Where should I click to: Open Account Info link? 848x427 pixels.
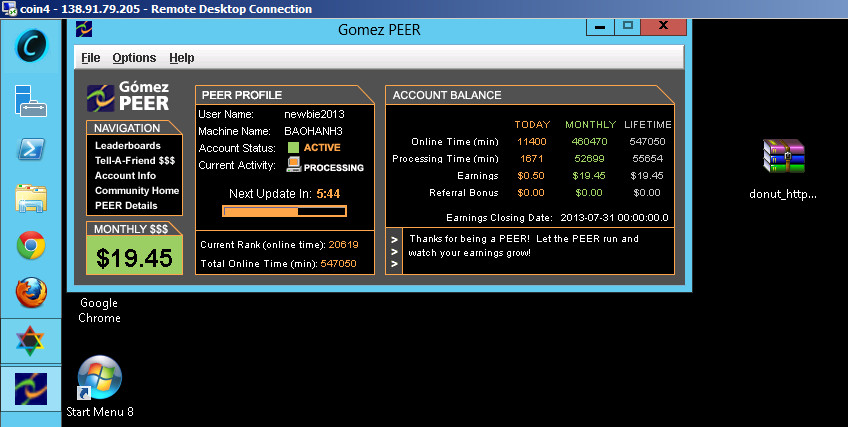(125, 176)
